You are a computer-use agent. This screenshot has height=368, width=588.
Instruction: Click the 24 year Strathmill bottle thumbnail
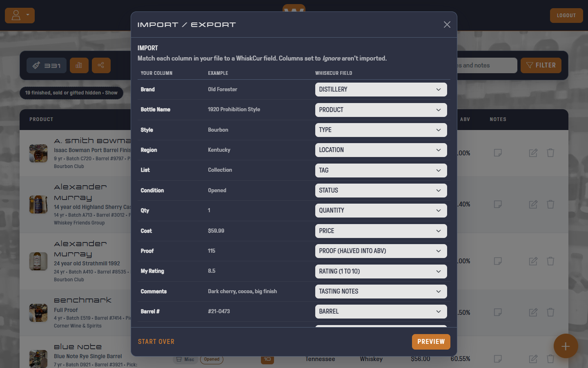(38, 261)
